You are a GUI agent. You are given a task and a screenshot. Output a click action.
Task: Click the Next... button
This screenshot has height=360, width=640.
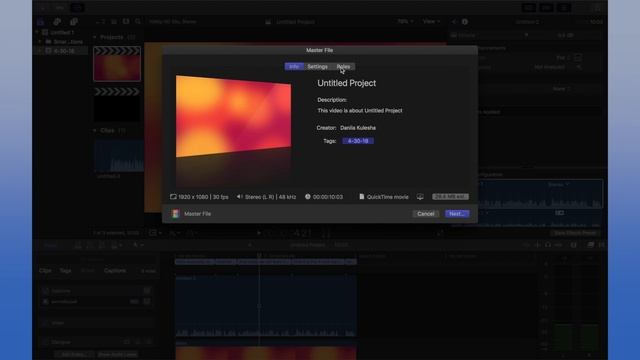(x=457, y=213)
